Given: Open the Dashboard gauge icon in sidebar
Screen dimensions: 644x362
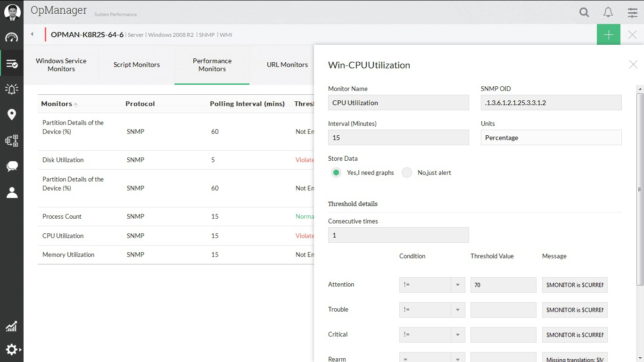Looking at the screenshot, I should click(12, 38).
